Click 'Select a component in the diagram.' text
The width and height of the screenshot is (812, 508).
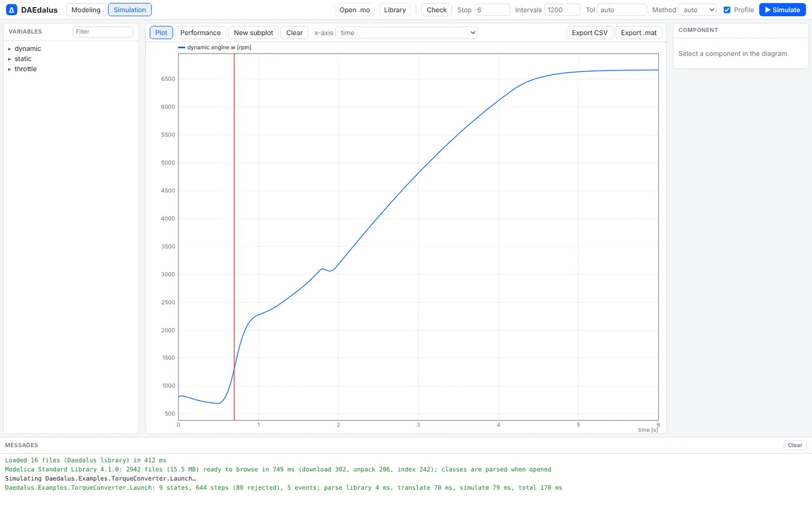point(734,54)
